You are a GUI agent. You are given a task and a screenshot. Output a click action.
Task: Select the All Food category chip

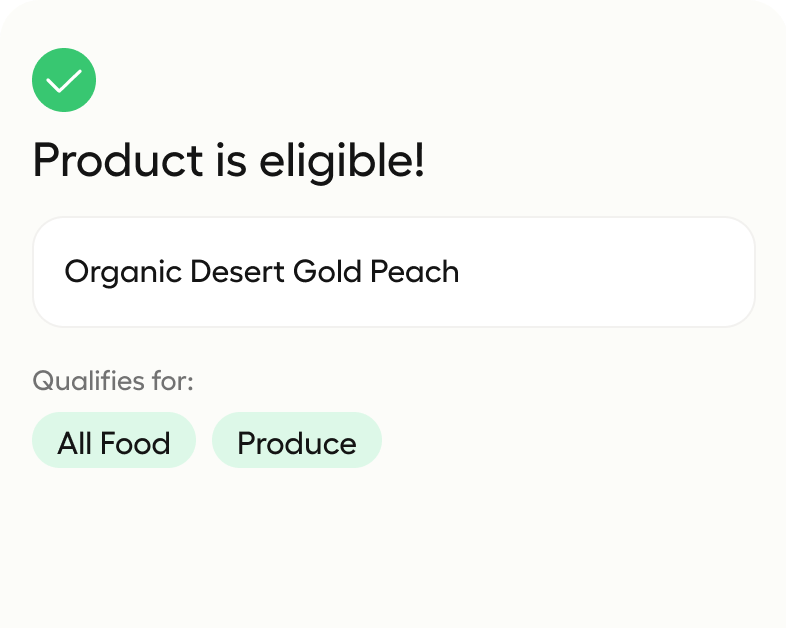click(x=114, y=442)
